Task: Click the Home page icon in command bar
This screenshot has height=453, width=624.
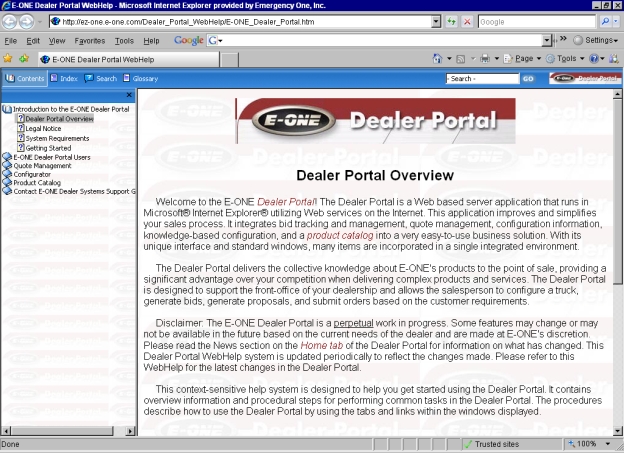Action: 437,59
